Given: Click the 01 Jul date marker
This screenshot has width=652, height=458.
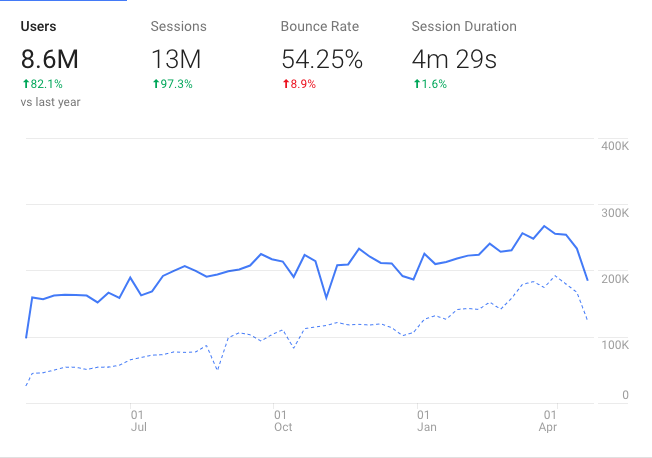Looking at the screenshot, I should point(138,420).
